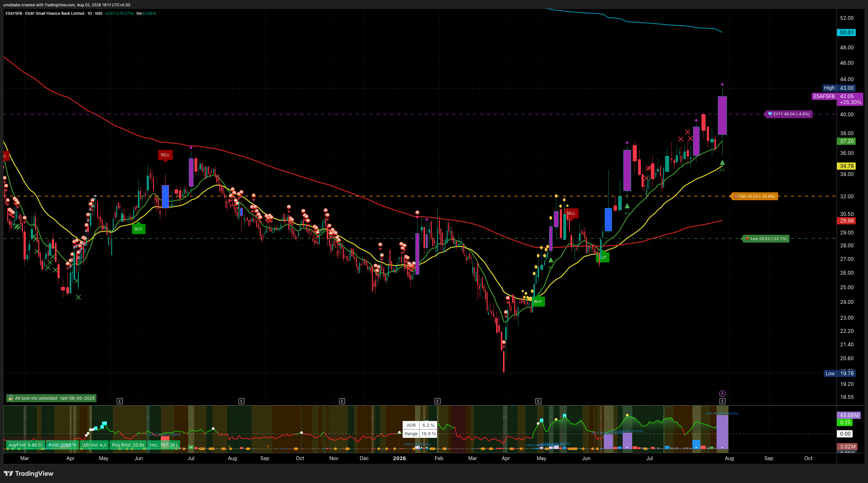Select the cyan 50.01 price label
The width and height of the screenshot is (868, 483).
[846, 32]
